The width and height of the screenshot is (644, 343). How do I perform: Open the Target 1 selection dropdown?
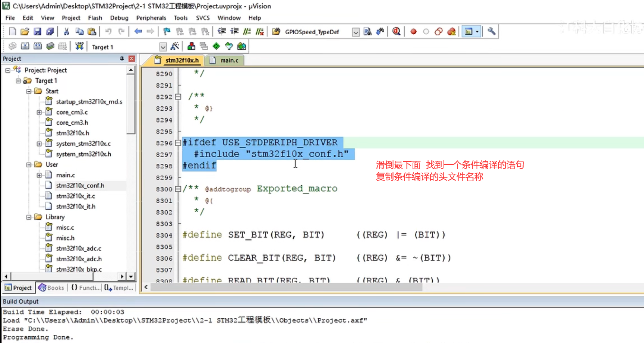[163, 47]
